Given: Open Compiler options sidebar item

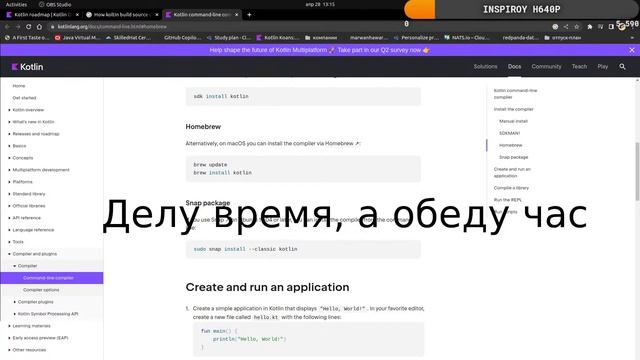Looking at the screenshot, I should 41,290.
